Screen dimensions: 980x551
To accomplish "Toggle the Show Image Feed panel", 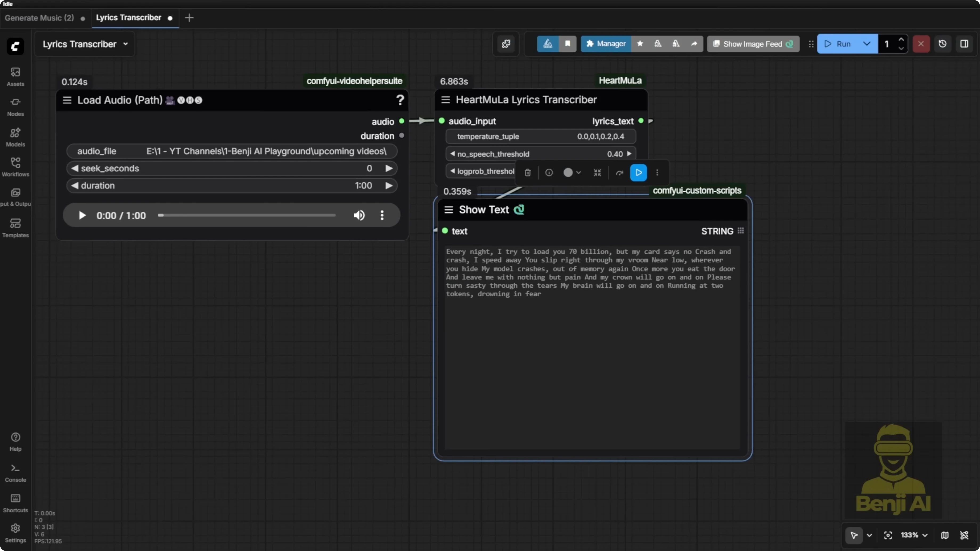I will pyautogui.click(x=753, y=44).
